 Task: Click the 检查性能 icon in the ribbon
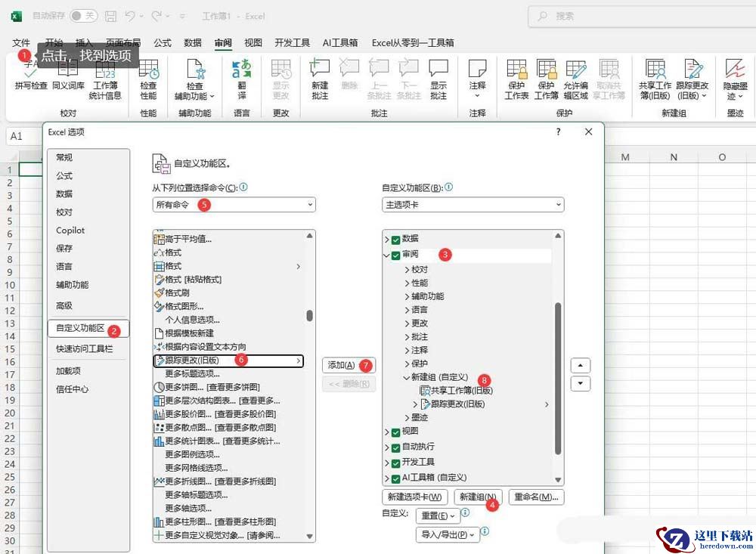[148, 79]
